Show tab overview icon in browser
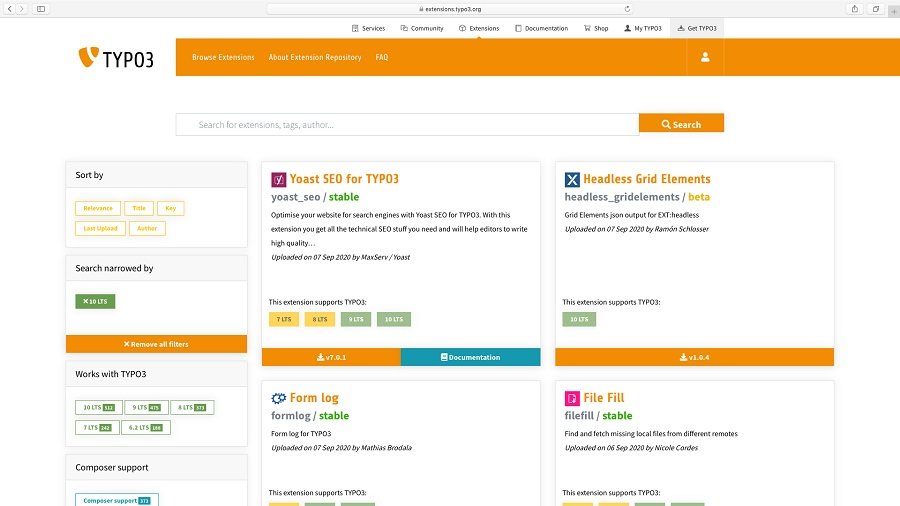900x506 pixels. click(876, 9)
